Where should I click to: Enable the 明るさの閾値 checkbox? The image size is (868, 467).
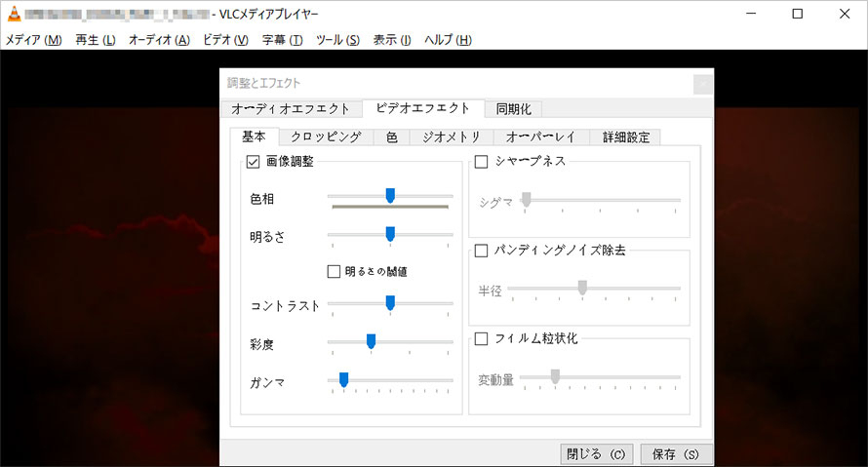click(x=334, y=272)
